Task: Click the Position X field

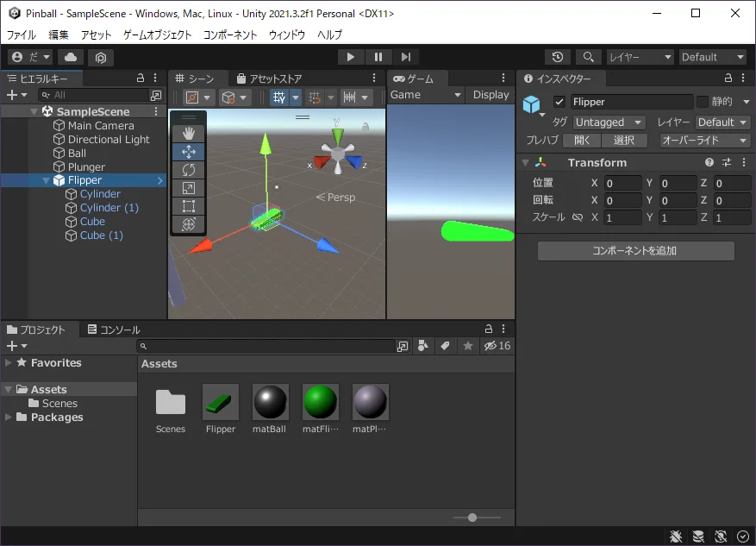Action: 623,183
